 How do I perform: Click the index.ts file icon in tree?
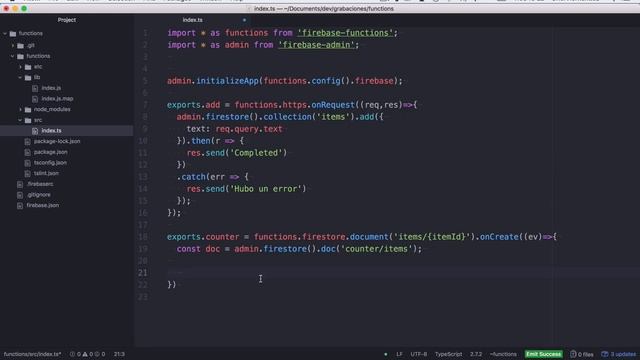point(35,131)
